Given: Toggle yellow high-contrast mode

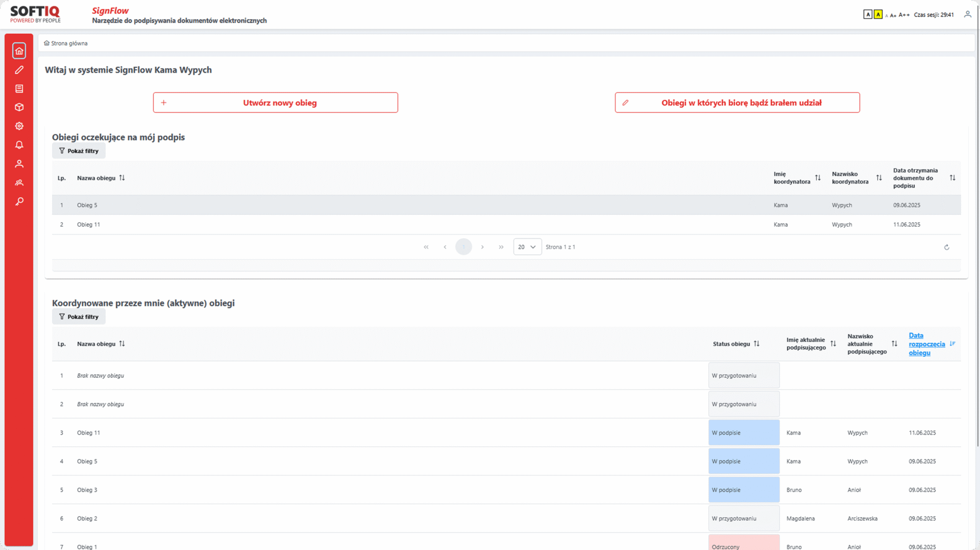Looking at the screenshot, I should [x=878, y=14].
